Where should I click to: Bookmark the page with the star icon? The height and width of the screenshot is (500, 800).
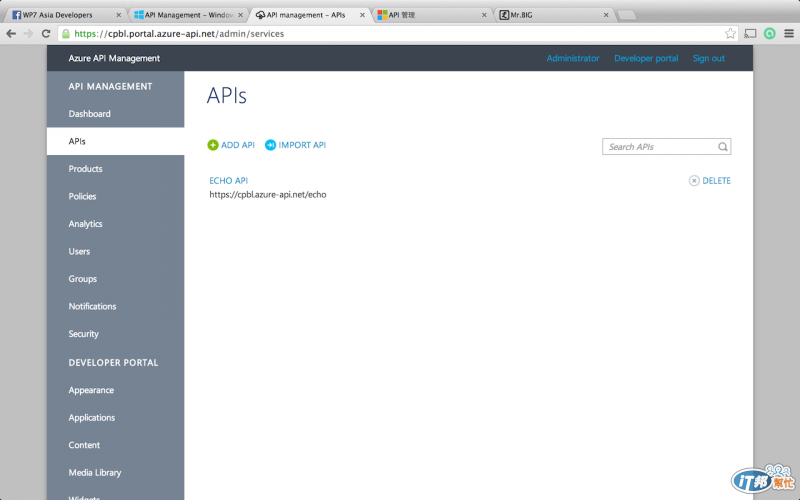coord(730,34)
